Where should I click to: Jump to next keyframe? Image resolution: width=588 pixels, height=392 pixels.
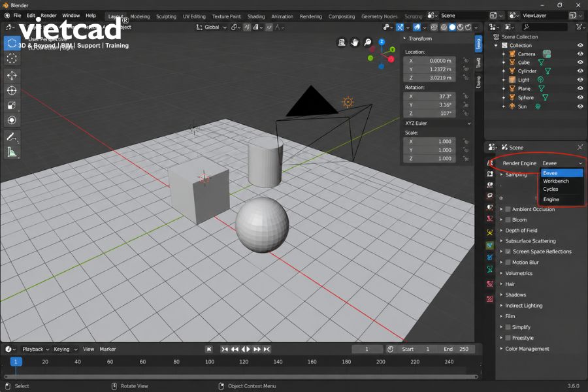(257, 350)
